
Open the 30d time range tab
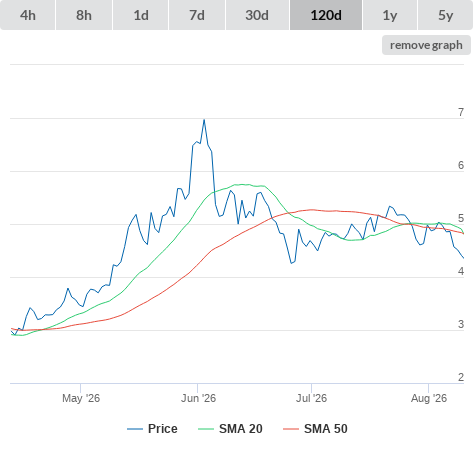(257, 15)
